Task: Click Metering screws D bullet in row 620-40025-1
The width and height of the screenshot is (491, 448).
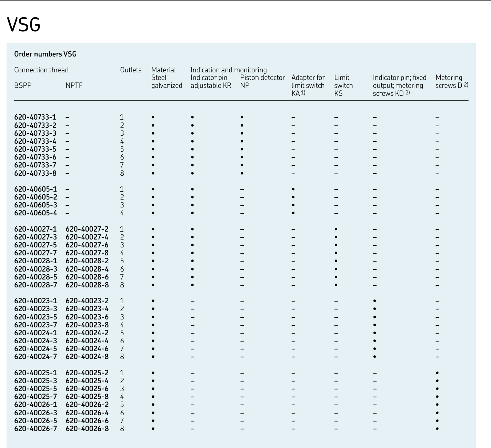Action: [x=437, y=373]
